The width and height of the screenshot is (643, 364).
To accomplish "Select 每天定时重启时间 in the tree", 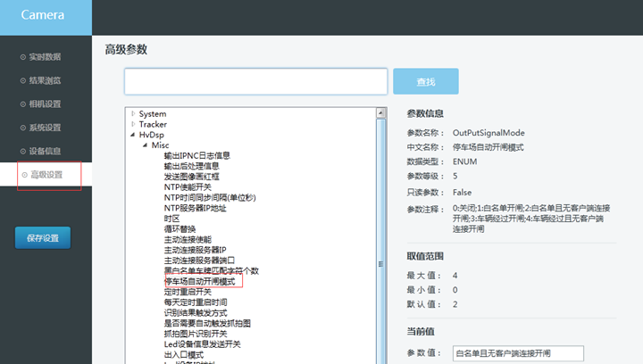I will pyautogui.click(x=196, y=302).
